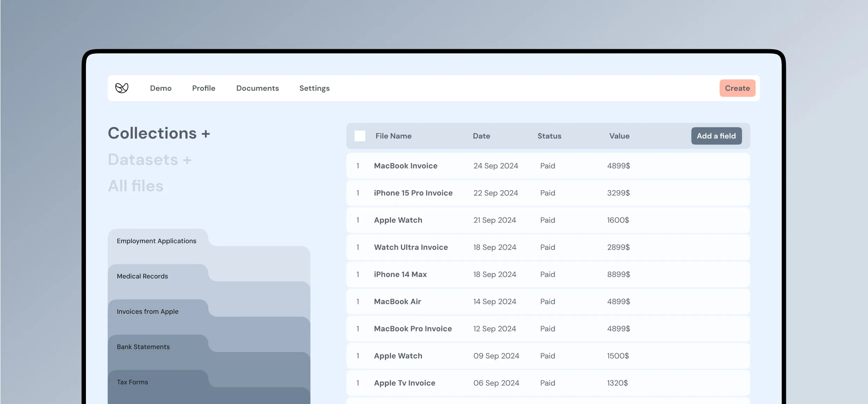This screenshot has height=404, width=868.
Task: Click the Create button
Action: pos(737,88)
